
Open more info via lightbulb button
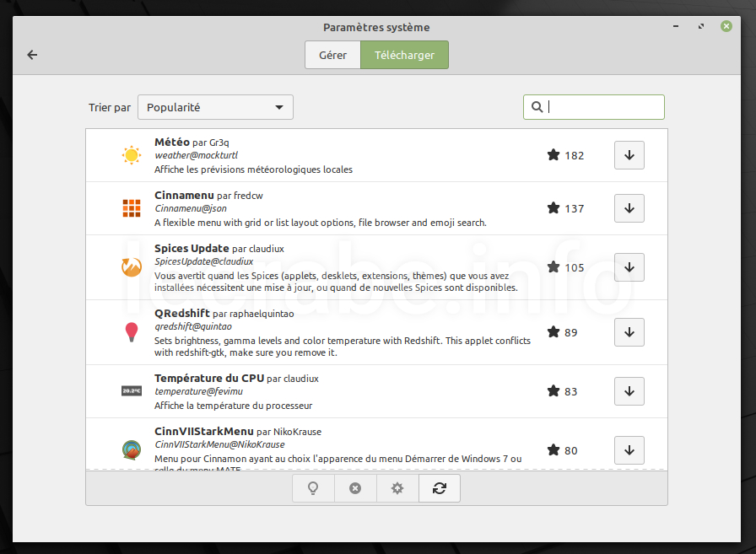[x=313, y=488]
